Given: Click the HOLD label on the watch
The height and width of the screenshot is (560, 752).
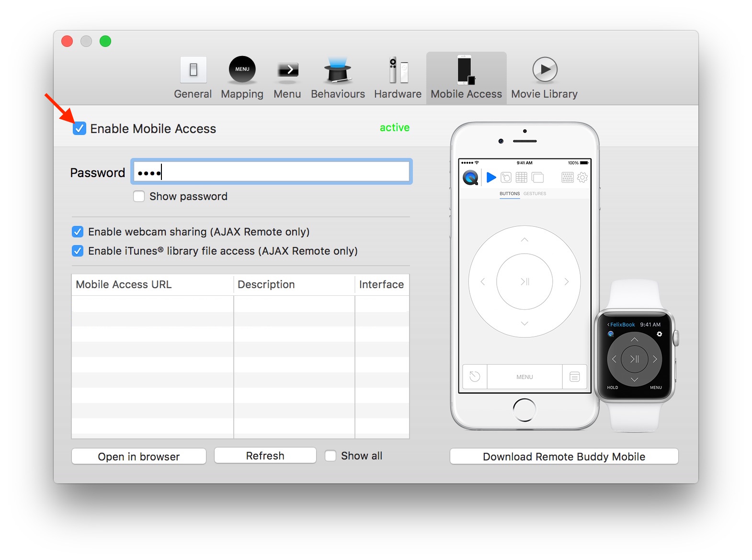Looking at the screenshot, I should click(613, 388).
